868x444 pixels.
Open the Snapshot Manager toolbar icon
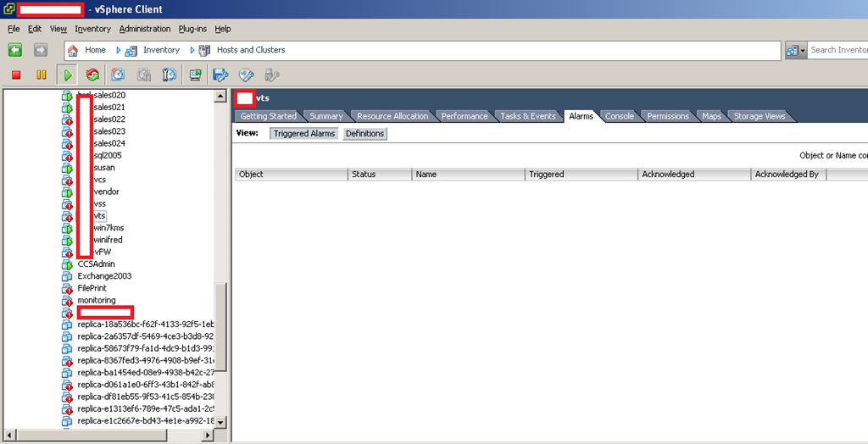pos(170,75)
